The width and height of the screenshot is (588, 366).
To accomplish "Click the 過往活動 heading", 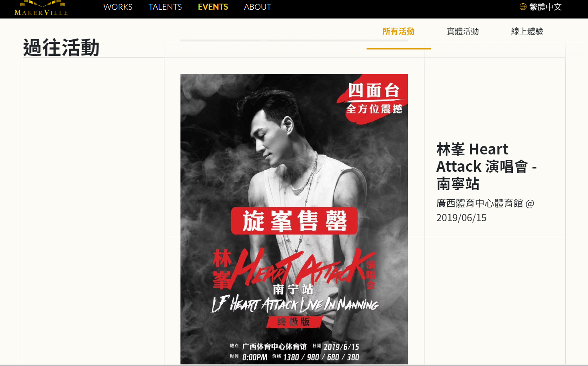I will pyautogui.click(x=61, y=47).
